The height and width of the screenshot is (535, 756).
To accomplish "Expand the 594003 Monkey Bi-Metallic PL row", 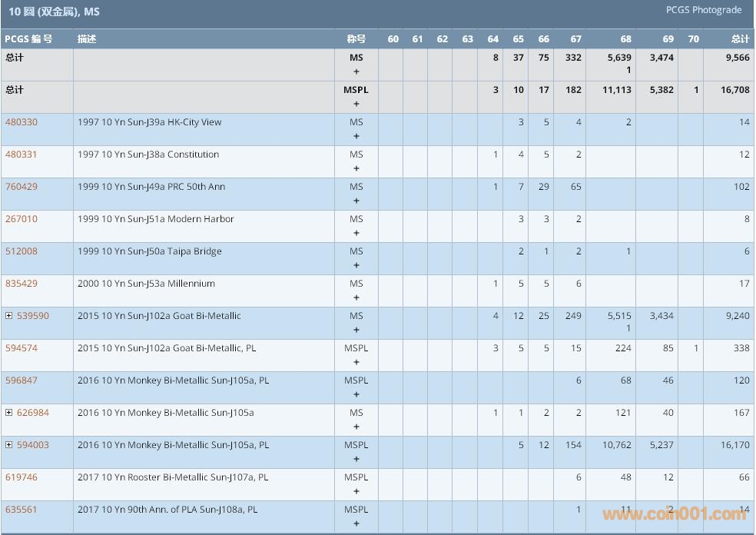I will pos(9,445).
